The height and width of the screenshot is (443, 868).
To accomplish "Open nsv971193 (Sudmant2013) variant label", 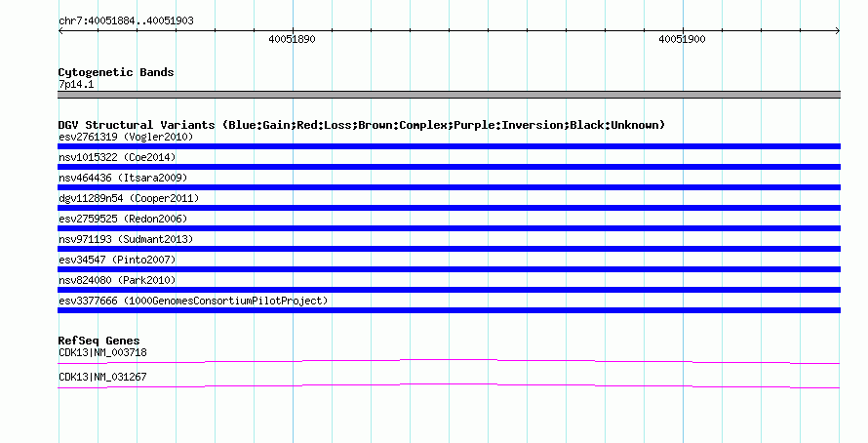I will pos(126,239).
